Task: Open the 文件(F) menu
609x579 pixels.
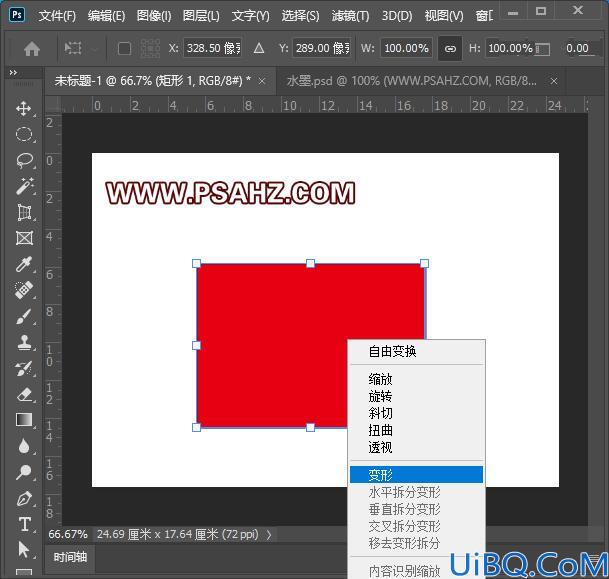Action: pyautogui.click(x=57, y=16)
